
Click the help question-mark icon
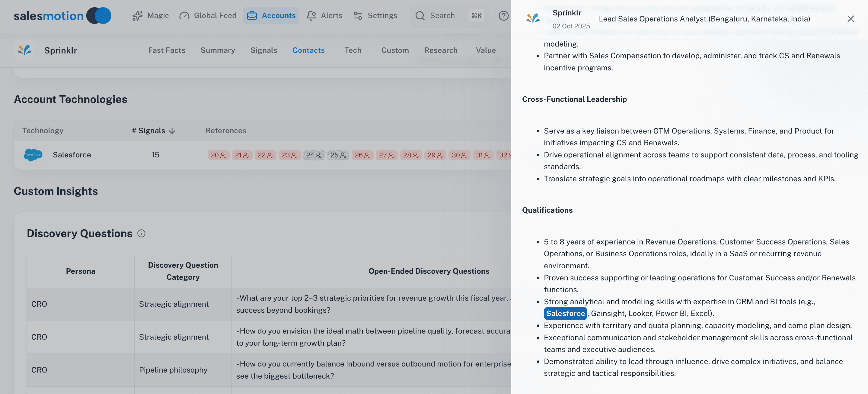(503, 15)
